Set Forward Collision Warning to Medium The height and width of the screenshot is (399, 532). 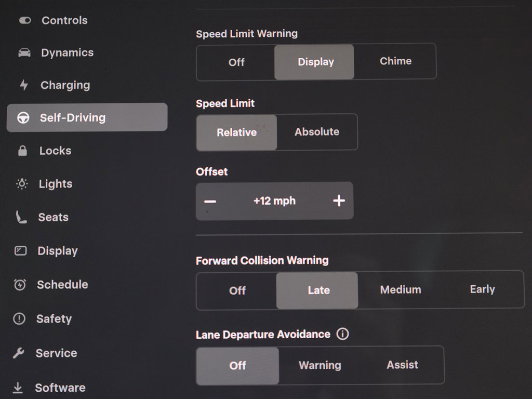(401, 290)
